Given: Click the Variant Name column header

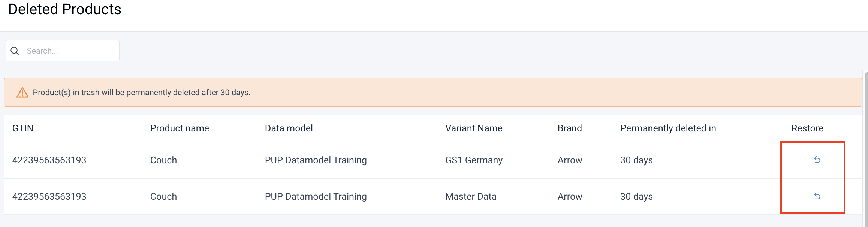Looking at the screenshot, I should pos(474,128).
